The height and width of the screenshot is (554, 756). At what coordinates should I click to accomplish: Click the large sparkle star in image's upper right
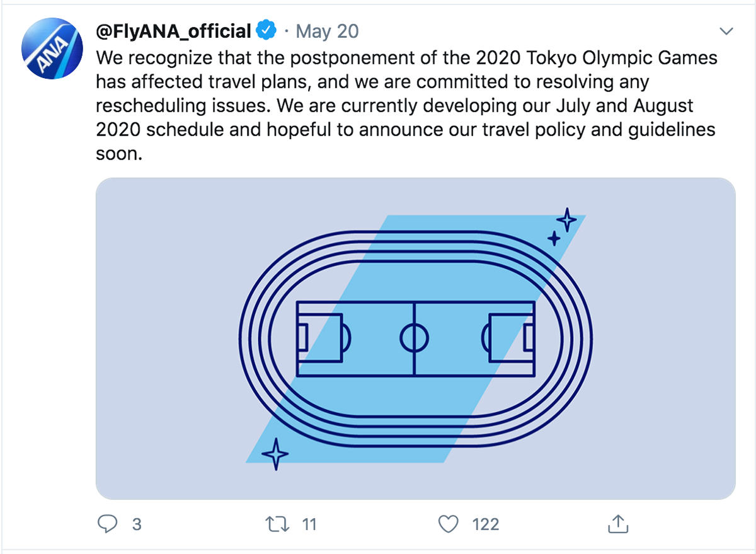[566, 220]
